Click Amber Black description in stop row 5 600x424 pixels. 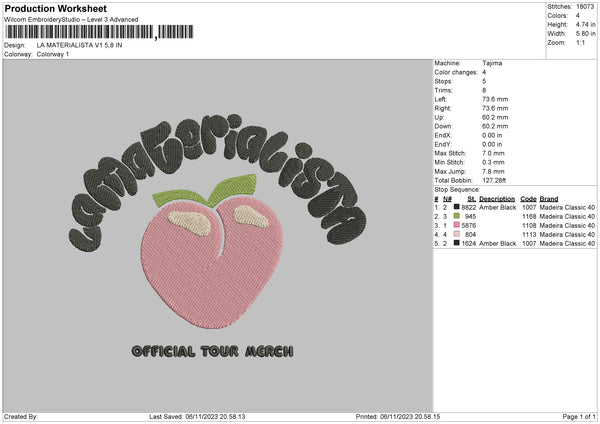point(497,243)
